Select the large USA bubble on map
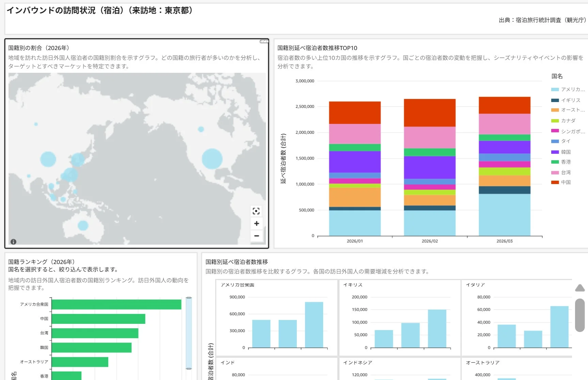 click(212, 159)
